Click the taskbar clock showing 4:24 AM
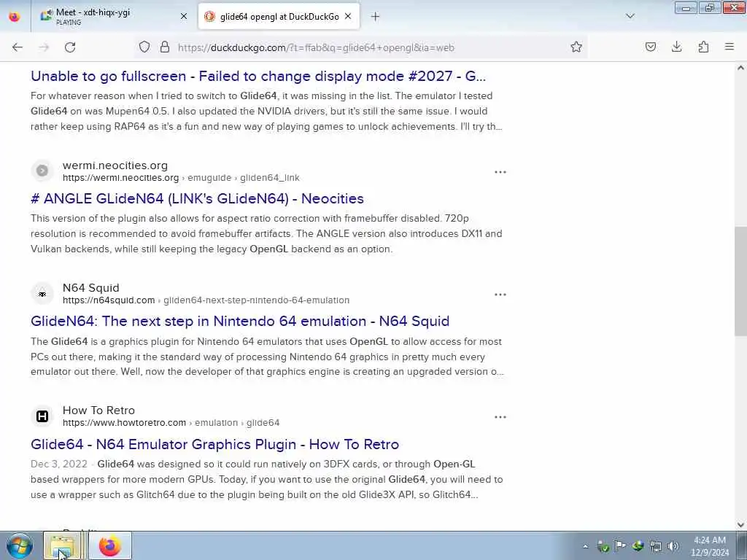The width and height of the screenshot is (747, 560). pos(710,546)
